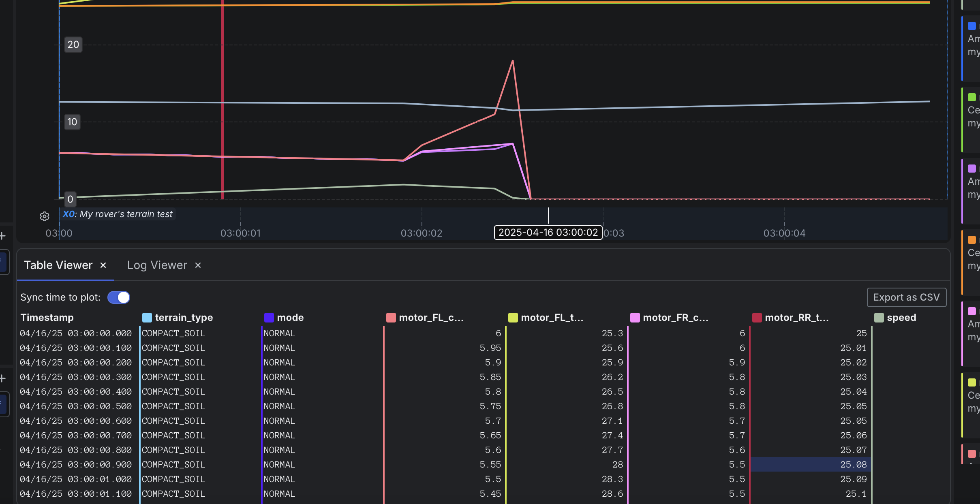Click the motor_FR_c column pink icon
The image size is (980, 504).
[x=635, y=318]
